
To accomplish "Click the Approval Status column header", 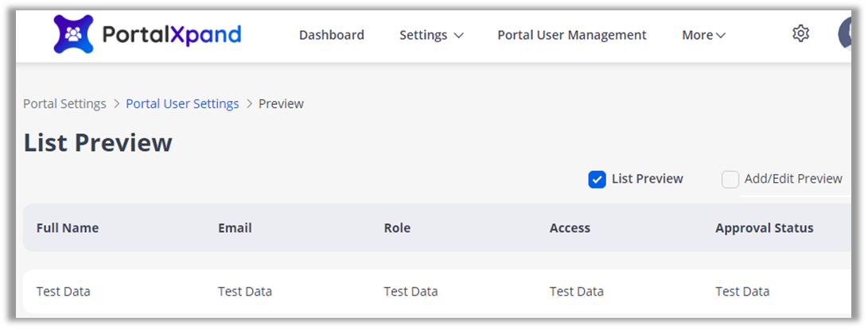I will [764, 228].
